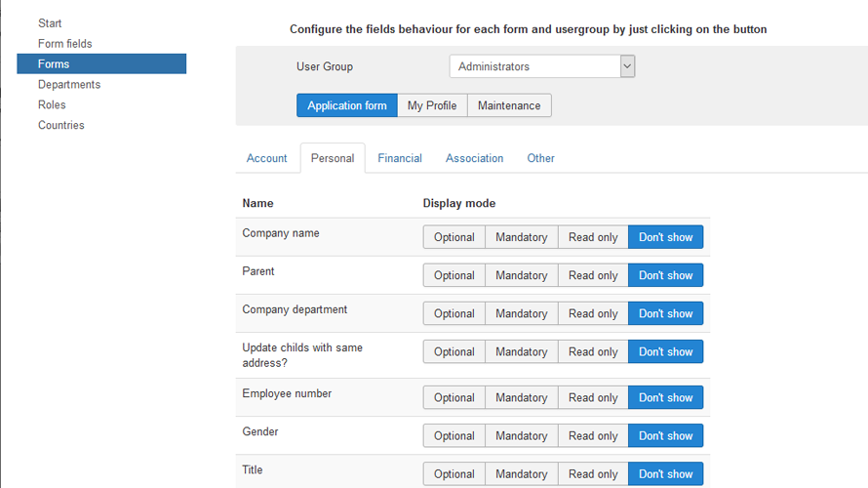Select the My Profile form button
The width and height of the screenshot is (868, 488).
(432, 105)
